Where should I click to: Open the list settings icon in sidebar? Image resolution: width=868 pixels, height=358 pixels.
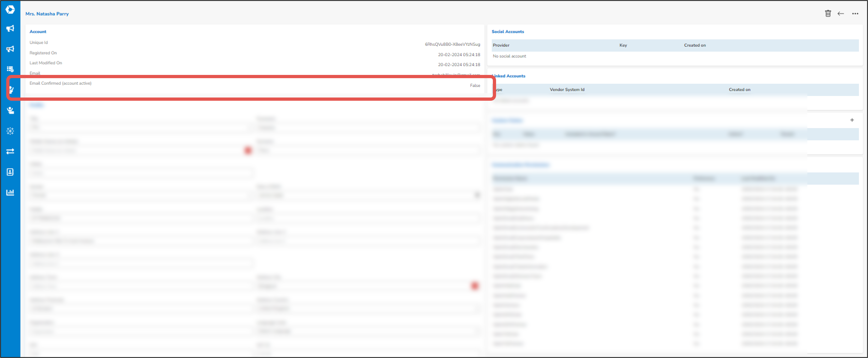[10, 69]
